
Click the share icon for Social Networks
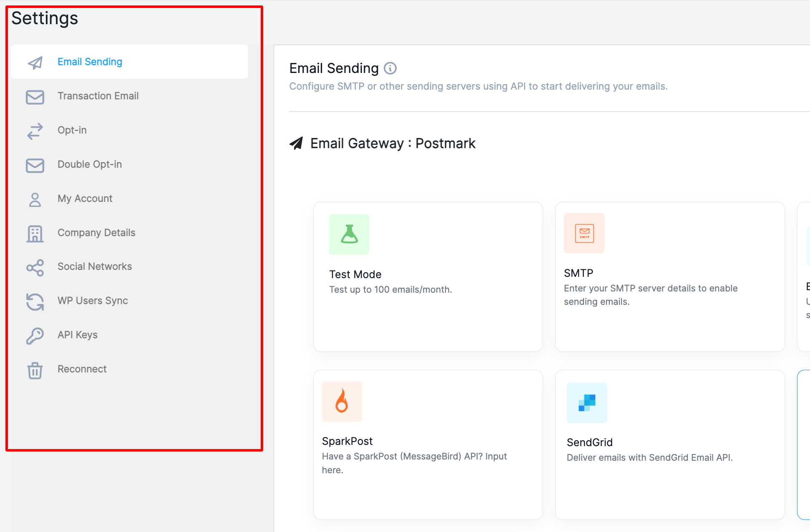tap(35, 267)
